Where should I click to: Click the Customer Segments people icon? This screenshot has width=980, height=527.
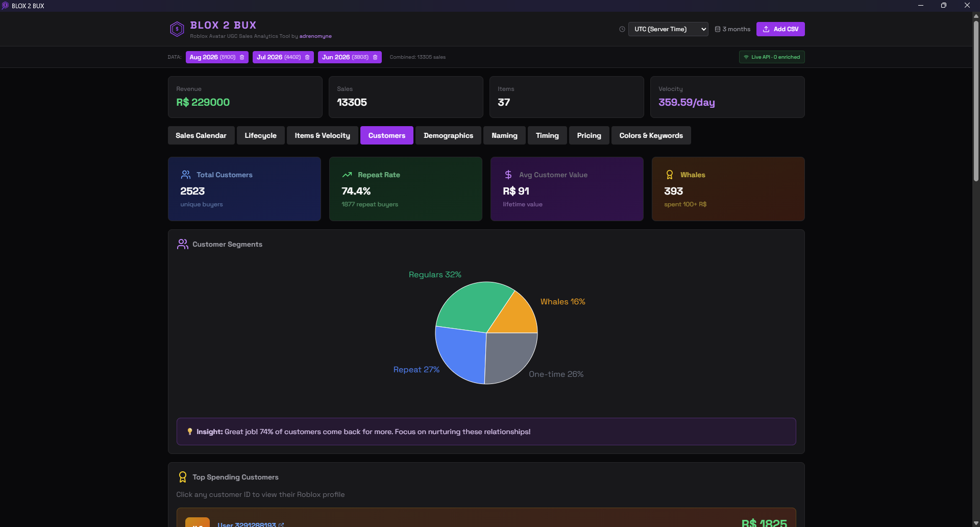click(182, 244)
